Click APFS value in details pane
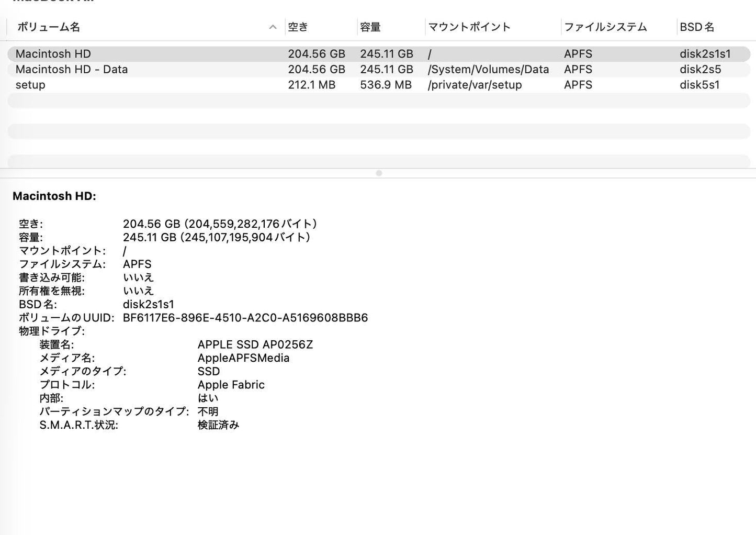756x535 pixels. click(137, 264)
